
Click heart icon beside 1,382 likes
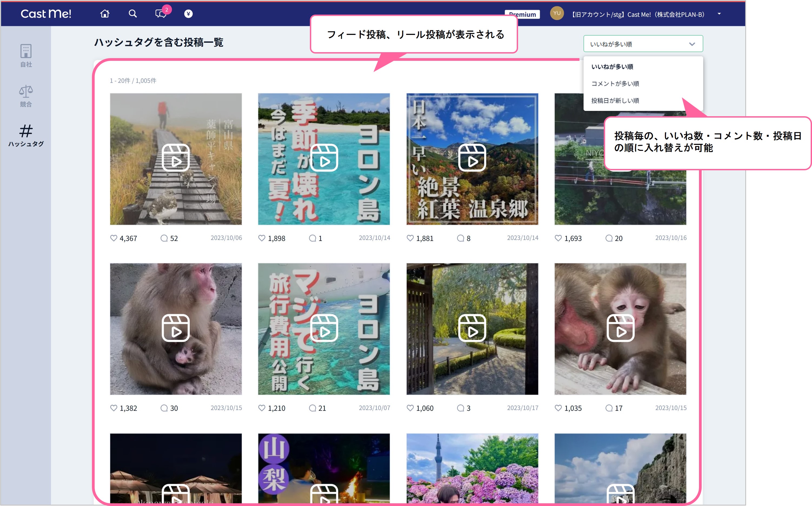tap(114, 408)
